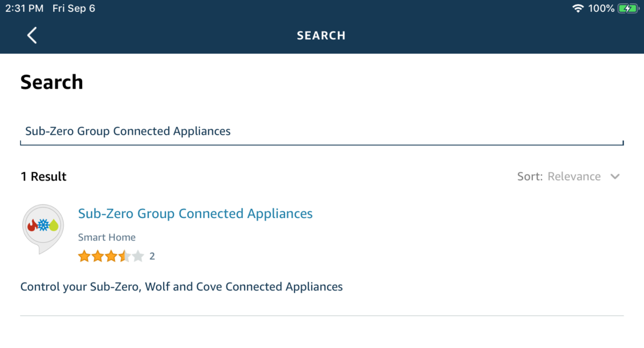Click the Sort label
This screenshot has height=348, width=644.
(x=530, y=177)
